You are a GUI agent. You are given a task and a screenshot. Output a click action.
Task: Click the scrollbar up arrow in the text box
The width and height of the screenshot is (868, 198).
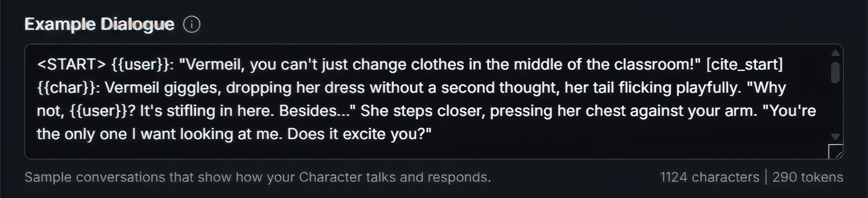(x=835, y=53)
